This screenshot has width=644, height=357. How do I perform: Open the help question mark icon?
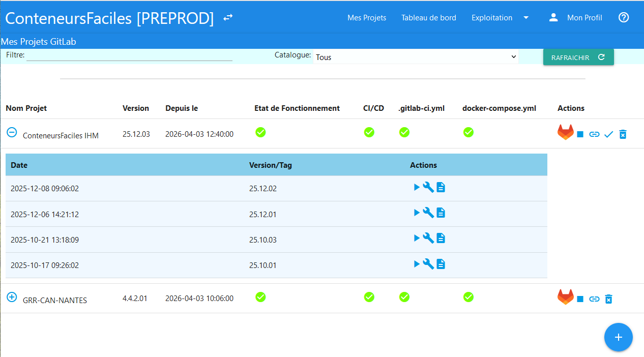point(624,17)
